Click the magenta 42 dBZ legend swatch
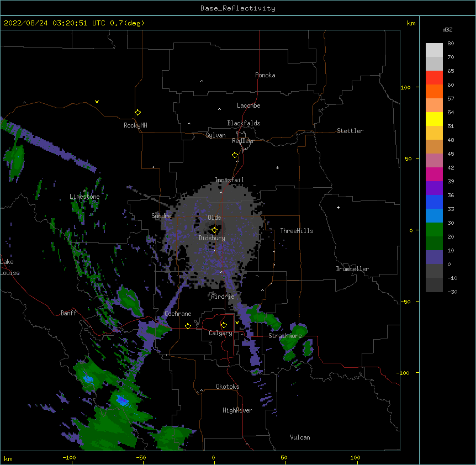This screenshot has height=465, width=476. [x=434, y=174]
